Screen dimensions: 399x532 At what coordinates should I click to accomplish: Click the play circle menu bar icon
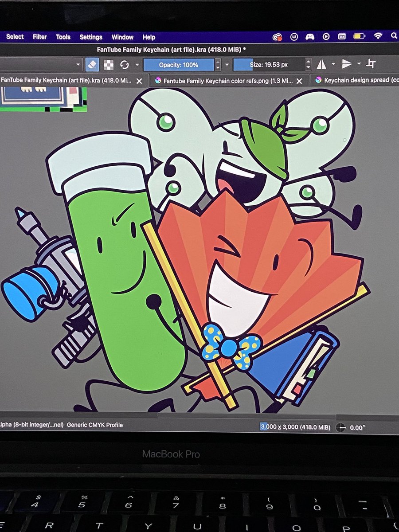pyautogui.click(x=326, y=37)
